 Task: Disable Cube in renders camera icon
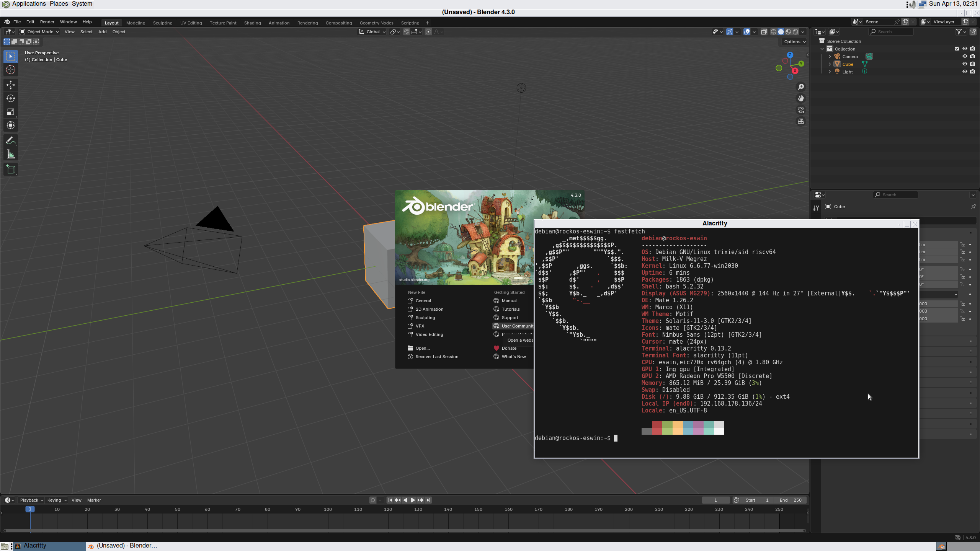tap(973, 64)
